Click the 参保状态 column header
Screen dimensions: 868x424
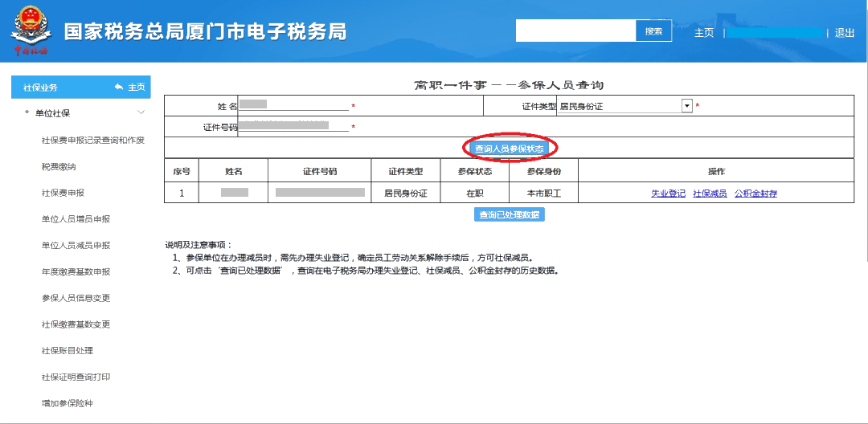click(474, 171)
